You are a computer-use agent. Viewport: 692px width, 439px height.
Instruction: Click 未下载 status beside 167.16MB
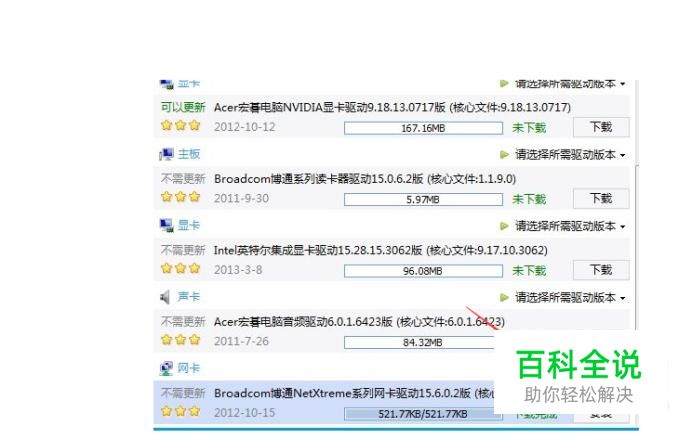pyautogui.click(x=529, y=128)
